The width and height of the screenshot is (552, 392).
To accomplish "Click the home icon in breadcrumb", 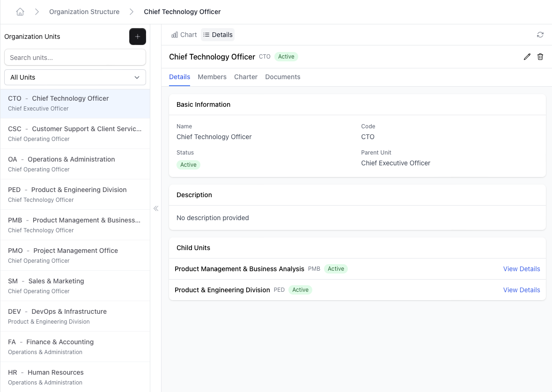I will click(x=20, y=12).
